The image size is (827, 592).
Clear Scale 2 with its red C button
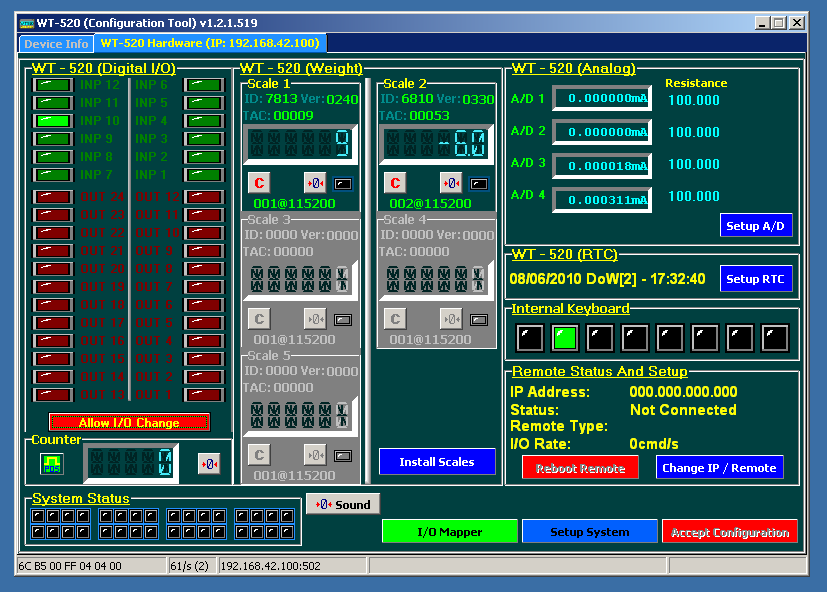coord(395,183)
